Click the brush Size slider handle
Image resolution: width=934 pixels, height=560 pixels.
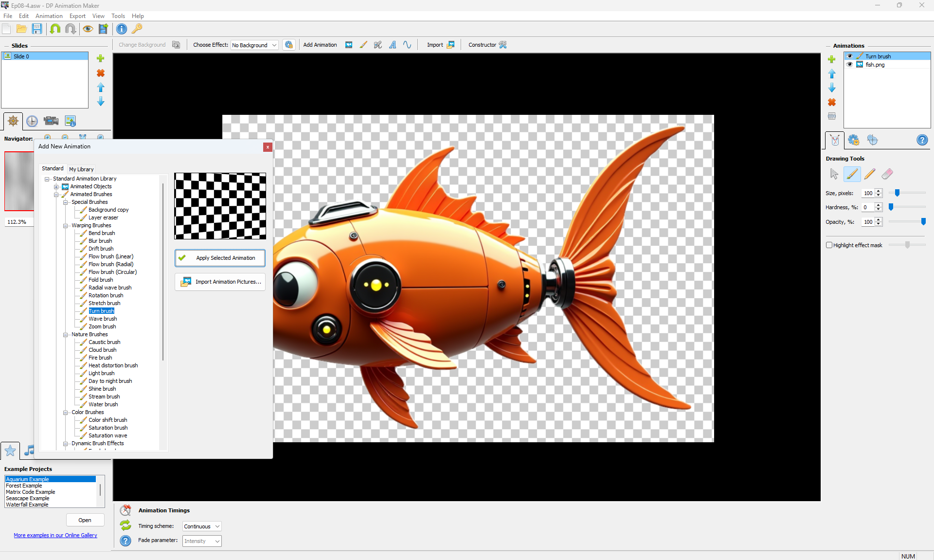(x=897, y=193)
